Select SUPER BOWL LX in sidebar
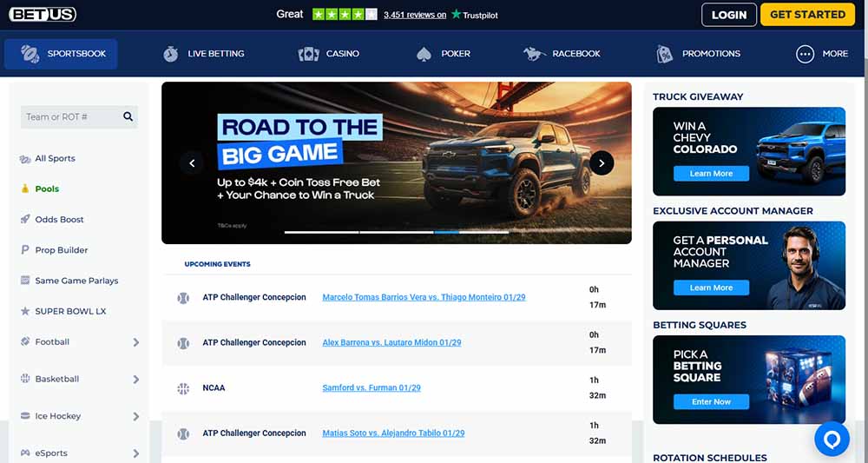This screenshot has height=463, width=868. (x=70, y=311)
